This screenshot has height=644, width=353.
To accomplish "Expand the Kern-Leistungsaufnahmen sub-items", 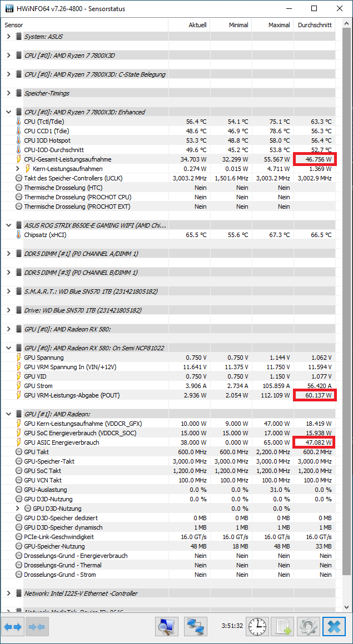I will [x=18, y=169].
